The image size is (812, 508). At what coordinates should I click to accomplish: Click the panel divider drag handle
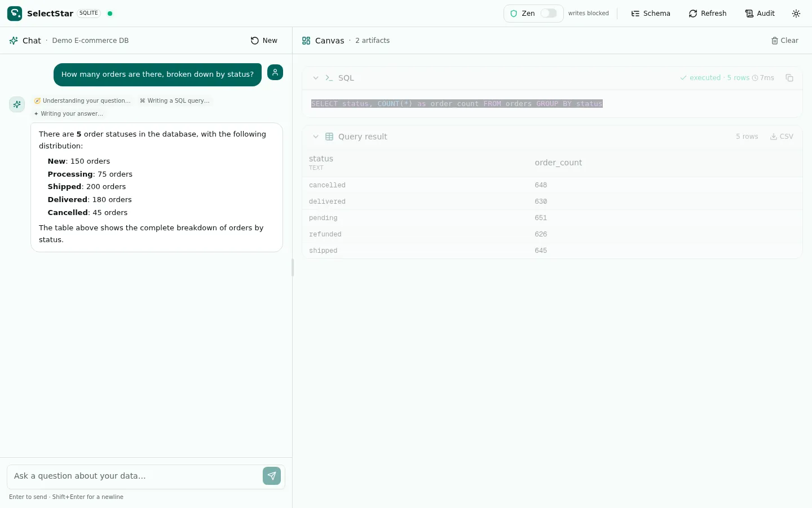click(x=293, y=268)
